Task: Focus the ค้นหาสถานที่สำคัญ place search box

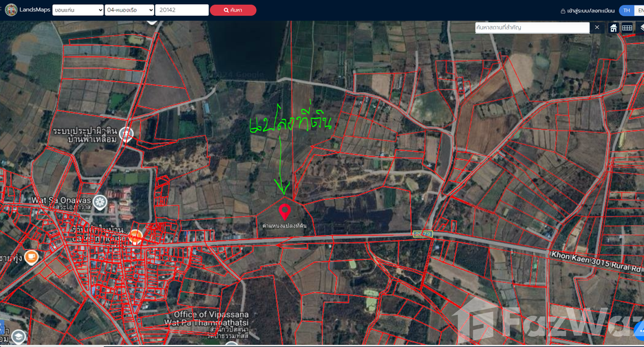Action: click(x=533, y=27)
